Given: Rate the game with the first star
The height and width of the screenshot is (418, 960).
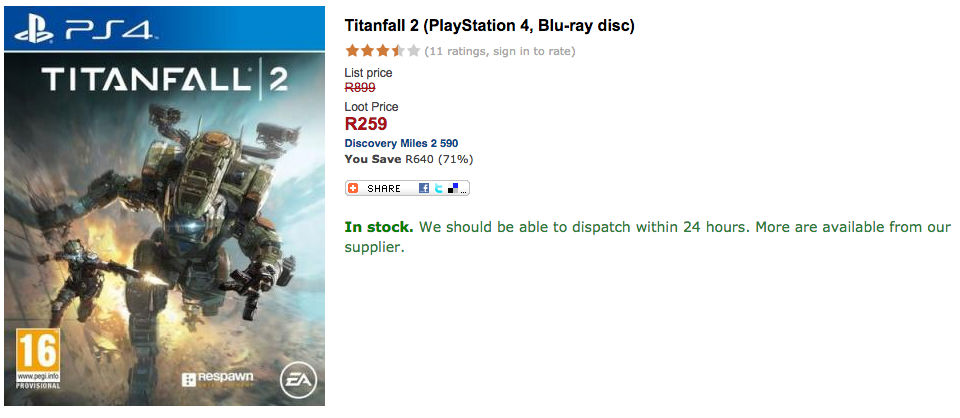Looking at the screenshot, I should (x=352, y=50).
